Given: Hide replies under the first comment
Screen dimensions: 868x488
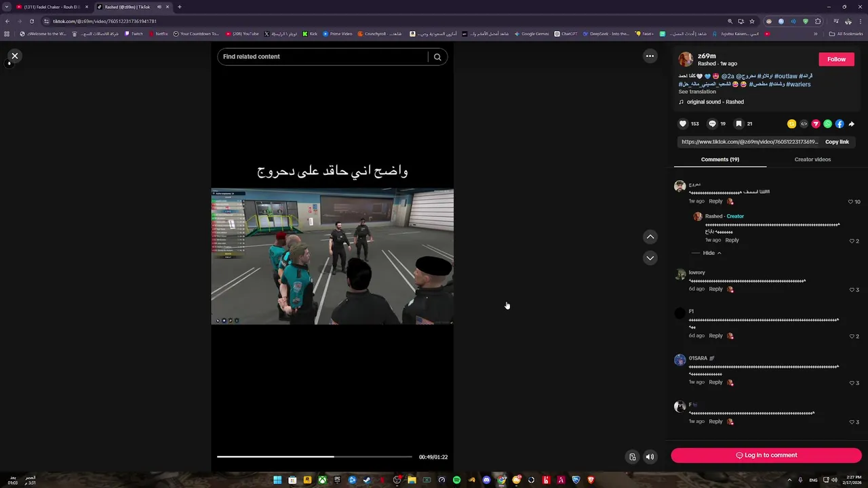Looking at the screenshot, I should (711, 253).
